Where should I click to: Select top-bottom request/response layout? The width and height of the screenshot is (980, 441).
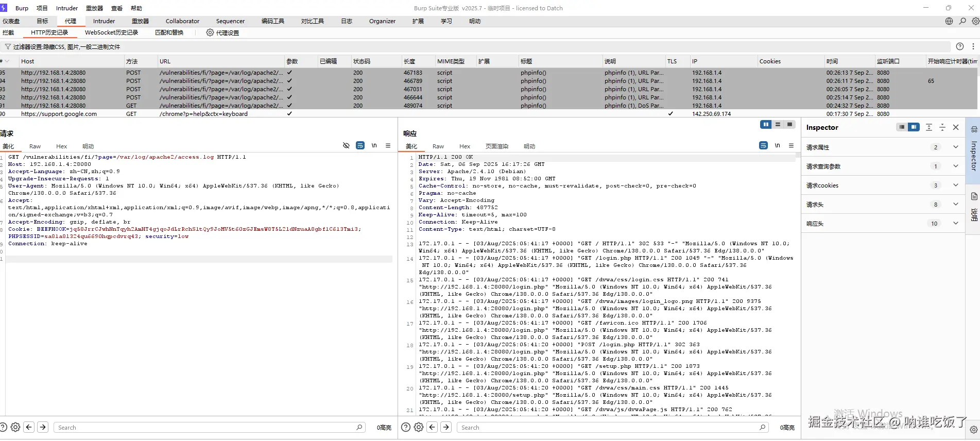778,125
